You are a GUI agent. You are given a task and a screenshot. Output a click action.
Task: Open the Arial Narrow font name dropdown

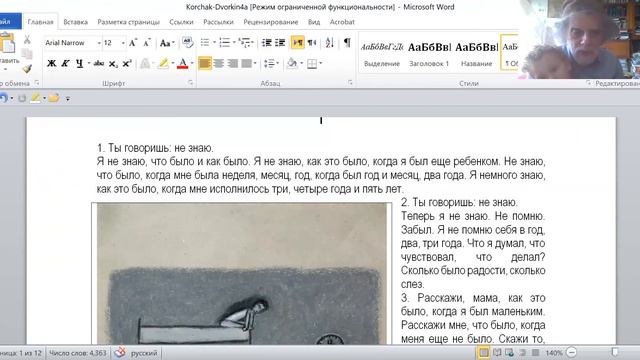pyautogui.click(x=99, y=43)
